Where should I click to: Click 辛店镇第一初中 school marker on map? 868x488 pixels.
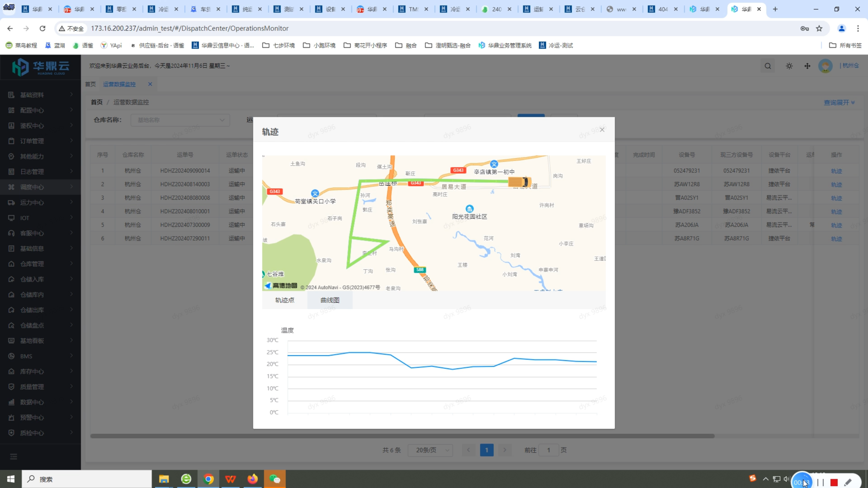(x=494, y=164)
